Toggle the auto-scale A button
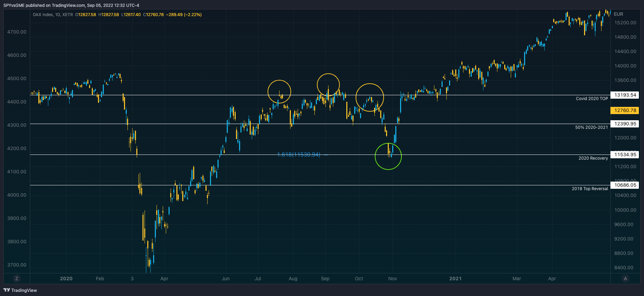 point(626,279)
